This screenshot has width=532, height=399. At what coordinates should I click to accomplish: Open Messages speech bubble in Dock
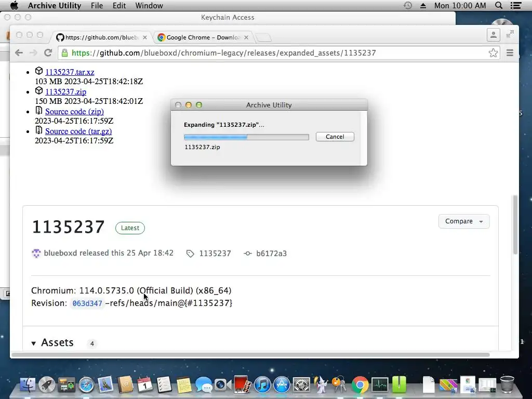(204, 385)
